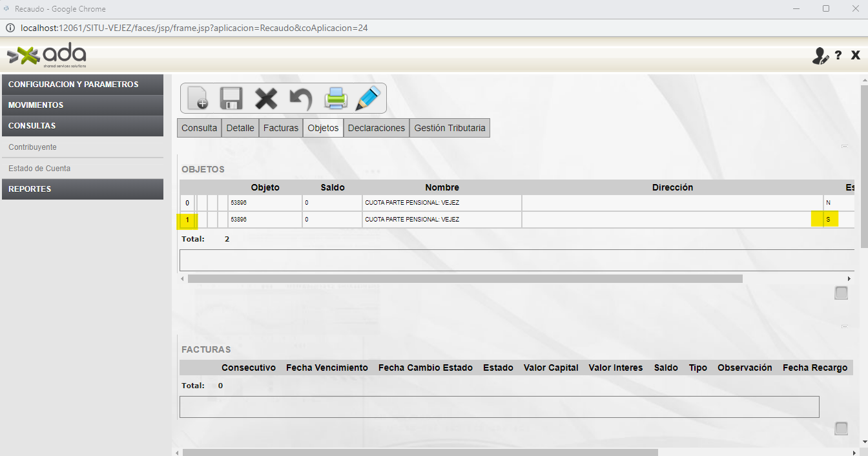Toggle the checkbox below the Facturas table
This screenshot has height=456, width=868.
[841, 428]
